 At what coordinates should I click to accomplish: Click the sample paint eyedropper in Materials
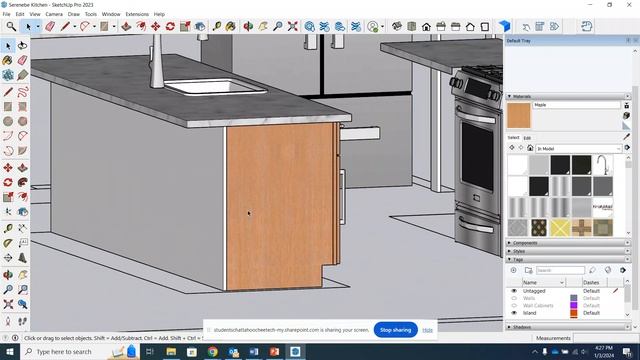[x=627, y=136]
